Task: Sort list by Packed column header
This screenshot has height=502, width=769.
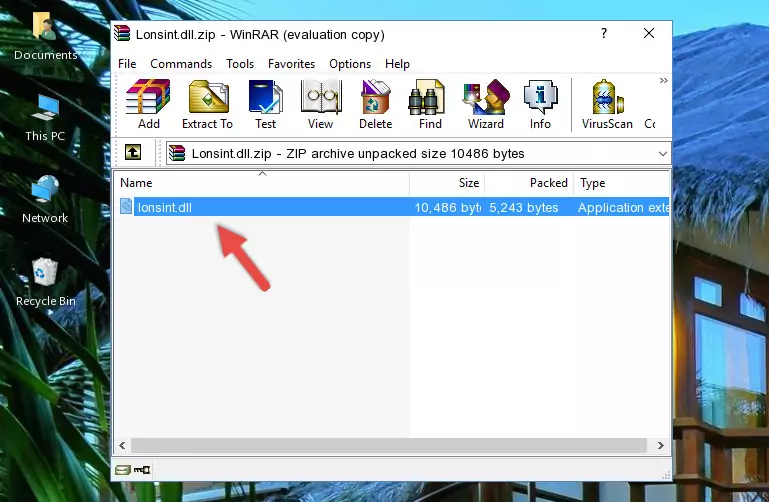Action: coord(529,183)
